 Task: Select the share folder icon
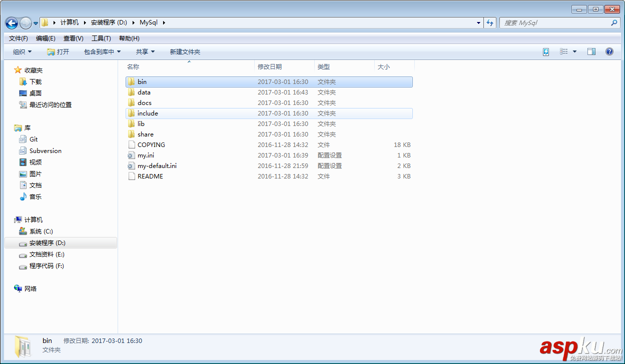coord(131,134)
